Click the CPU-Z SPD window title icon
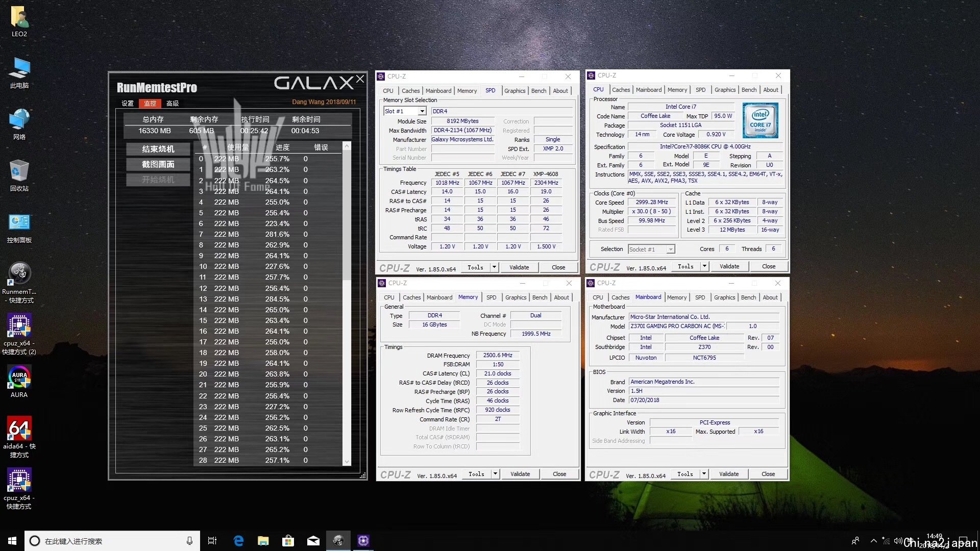The height and width of the screenshot is (551, 980). pos(381,77)
